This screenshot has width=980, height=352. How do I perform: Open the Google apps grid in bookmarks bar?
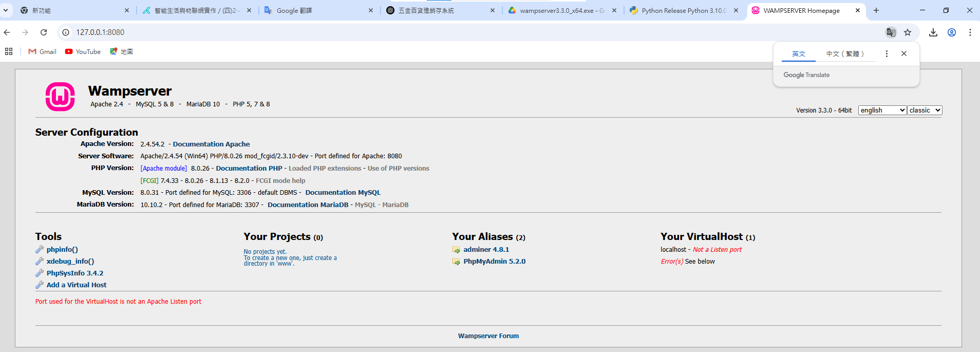[x=9, y=51]
